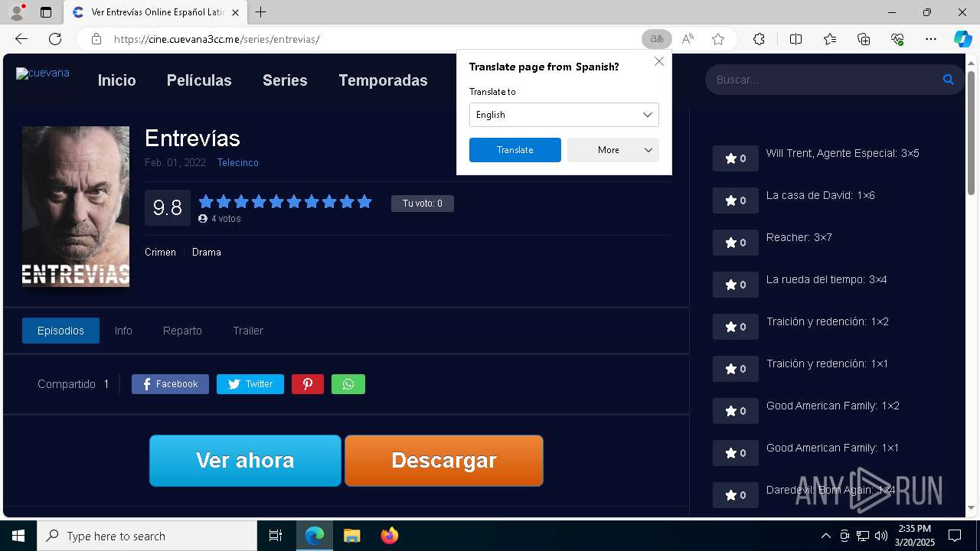
Task: Share on Pinterest icon button
Action: click(308, 384)
